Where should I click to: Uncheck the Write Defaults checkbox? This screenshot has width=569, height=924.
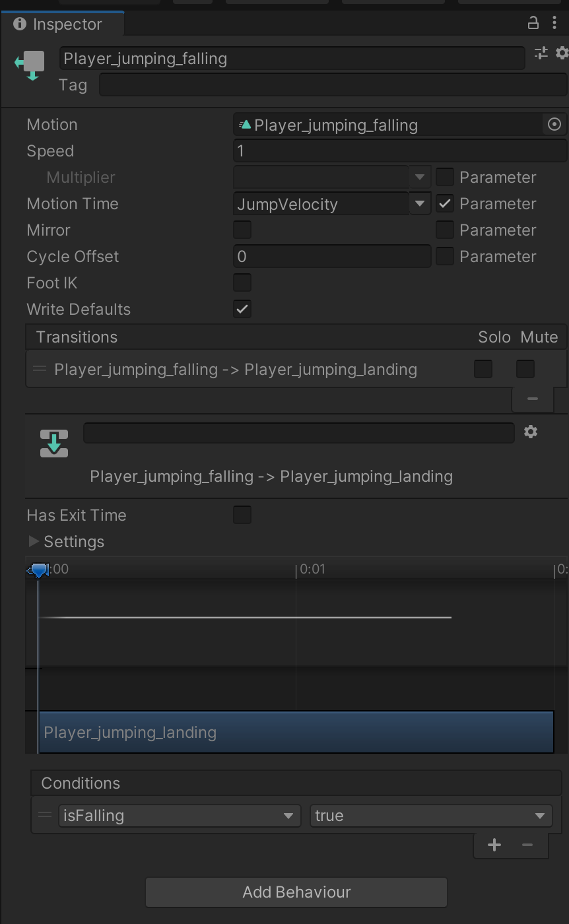point(242,309)
